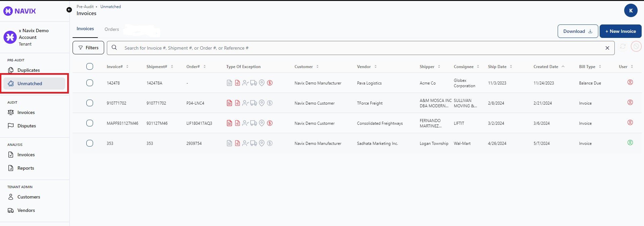The width and height of the screenshot is (644, 226).
Task: Open Disputes in the Audit section
Action: pyautogui.click(x=27, y=126)
